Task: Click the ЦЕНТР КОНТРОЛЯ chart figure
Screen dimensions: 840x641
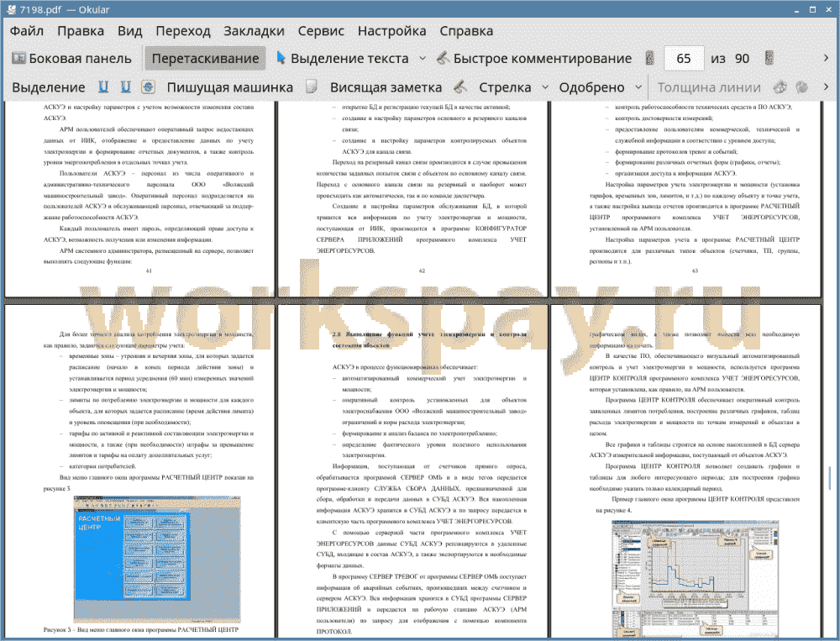Action: (695, 580)
